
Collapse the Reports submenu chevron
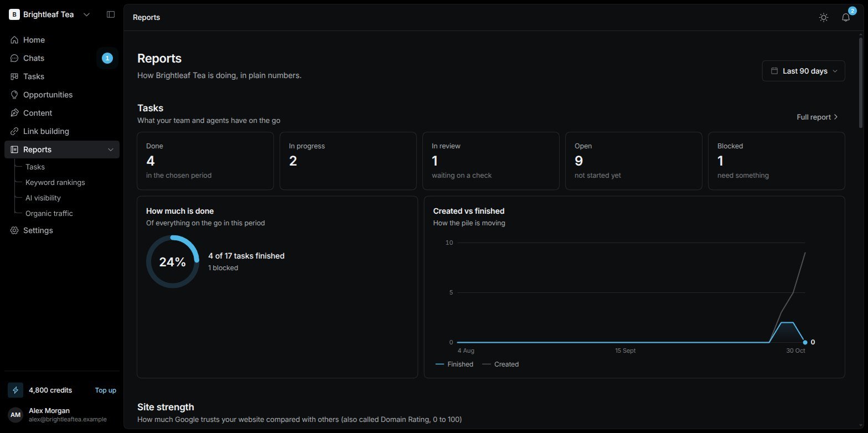(111, 150)
